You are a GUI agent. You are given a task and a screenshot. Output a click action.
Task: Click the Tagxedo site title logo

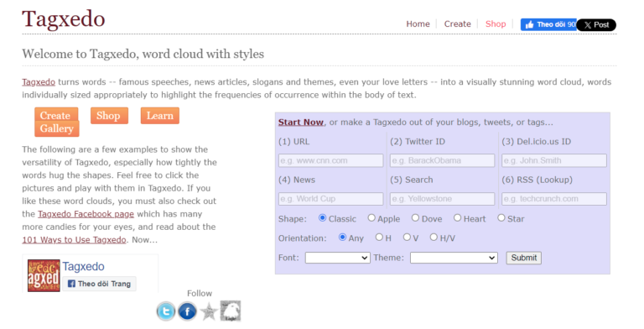pos(63,19)
